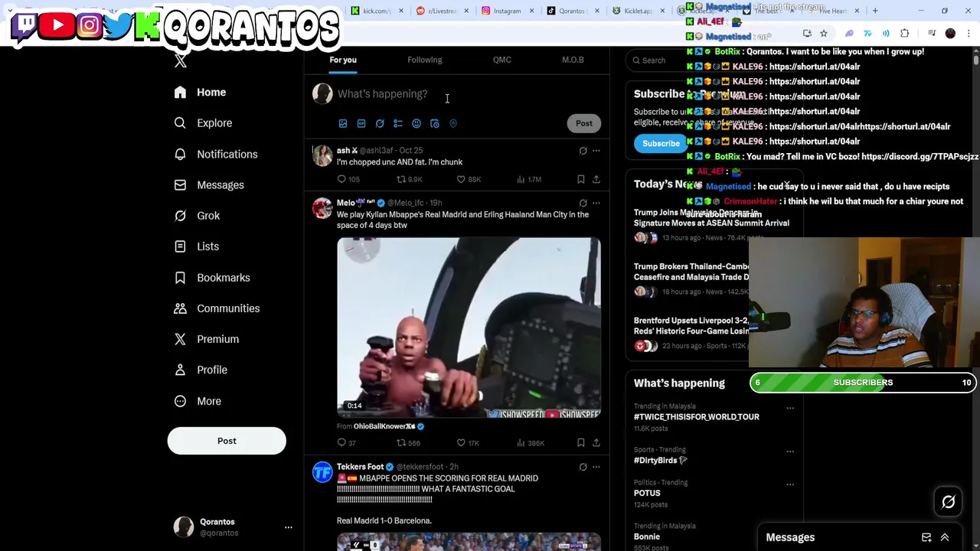Click the sidebar white Post button
Screen dimensions: 980x551
click(227, 441)
